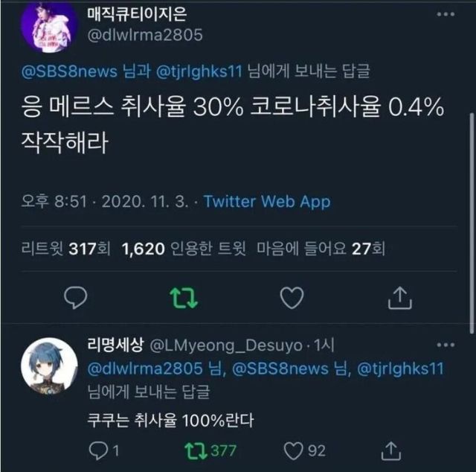Retweet the reply with 377 retweets
The height and width of the screenshot is (472, 476).
pyautogui.click(x=194, y=450)
